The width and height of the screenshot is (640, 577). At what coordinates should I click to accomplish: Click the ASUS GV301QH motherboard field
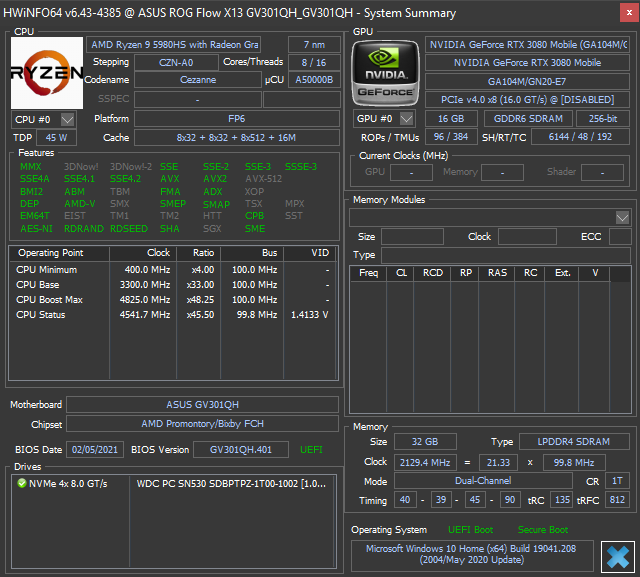tap(202, 404)
